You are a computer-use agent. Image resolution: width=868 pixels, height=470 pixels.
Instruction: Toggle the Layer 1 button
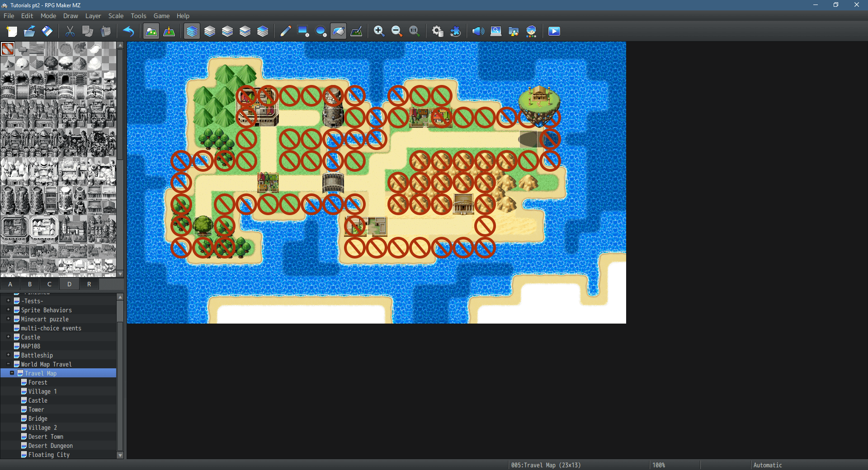pyautogui.click(x=209, y=31)
